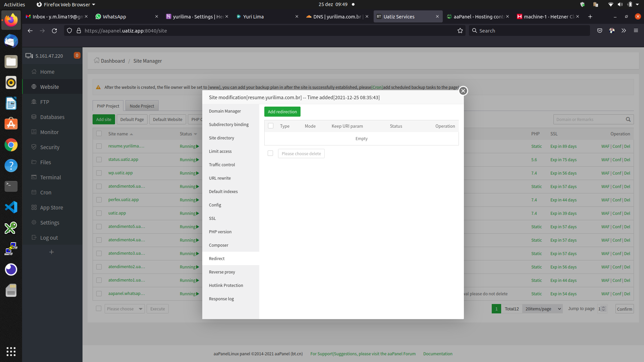
Task: Open Show Applications grid in dock
Action: 11,351
